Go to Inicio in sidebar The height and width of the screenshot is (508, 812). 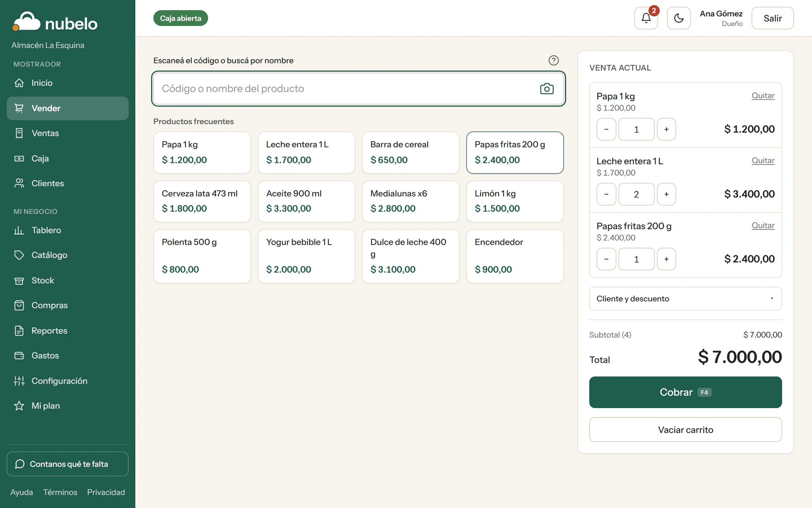(x=68, y=83)
